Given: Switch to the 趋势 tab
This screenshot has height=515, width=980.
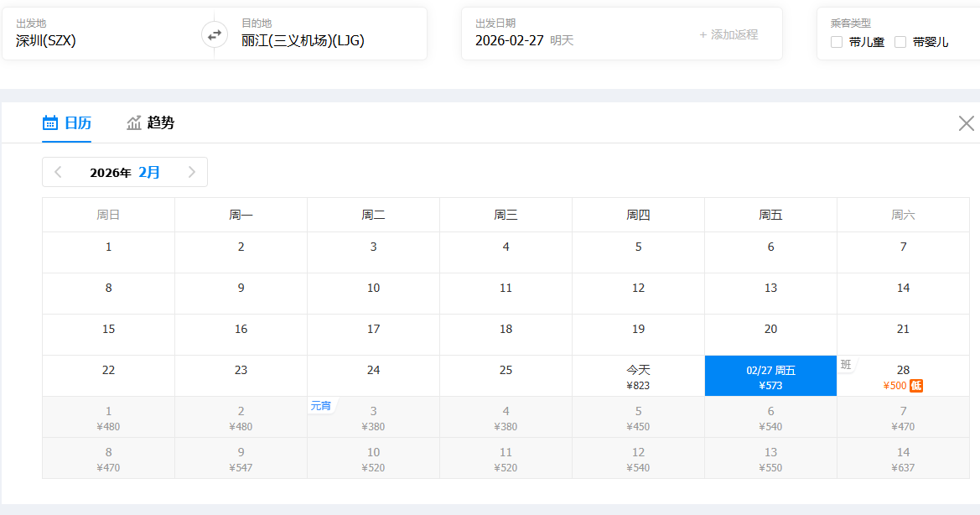Looking at the screenshot, I should (160, 123).
